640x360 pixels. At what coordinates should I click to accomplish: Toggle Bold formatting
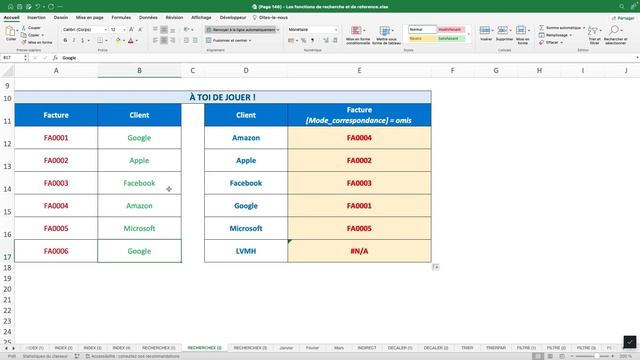tap(65, 40)
